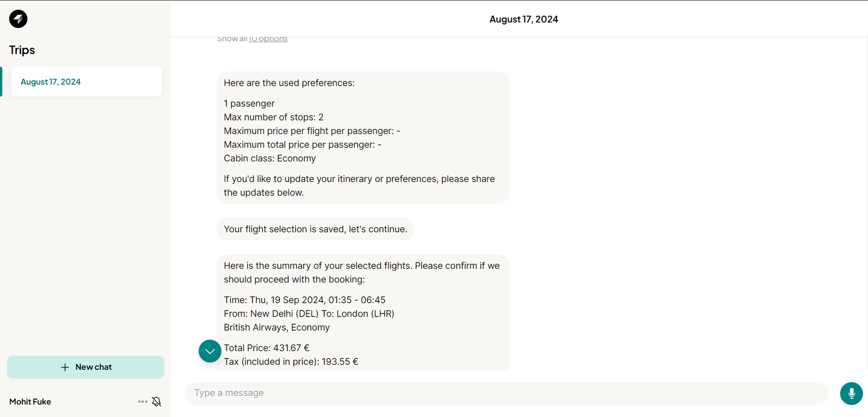Start a New chat

86,368
